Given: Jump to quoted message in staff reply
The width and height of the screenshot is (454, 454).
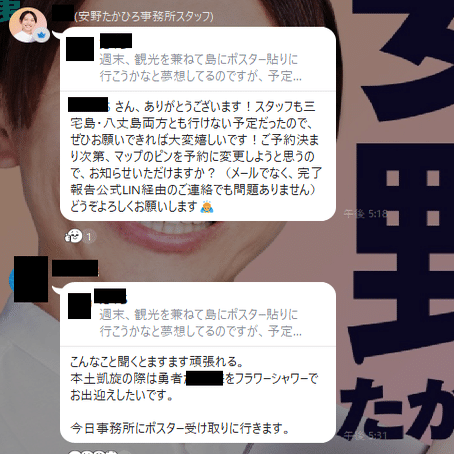Looking at the screenshot, I should [x=198, y=59].
